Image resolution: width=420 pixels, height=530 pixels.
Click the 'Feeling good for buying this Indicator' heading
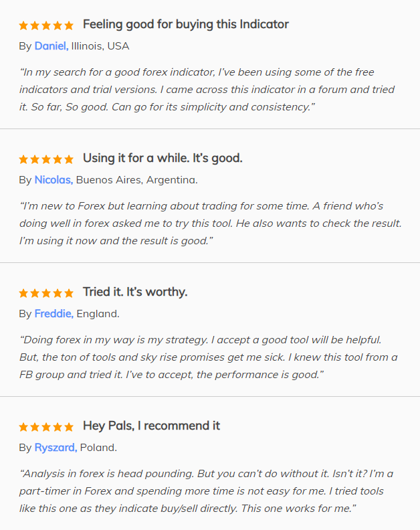click(186, 24)
